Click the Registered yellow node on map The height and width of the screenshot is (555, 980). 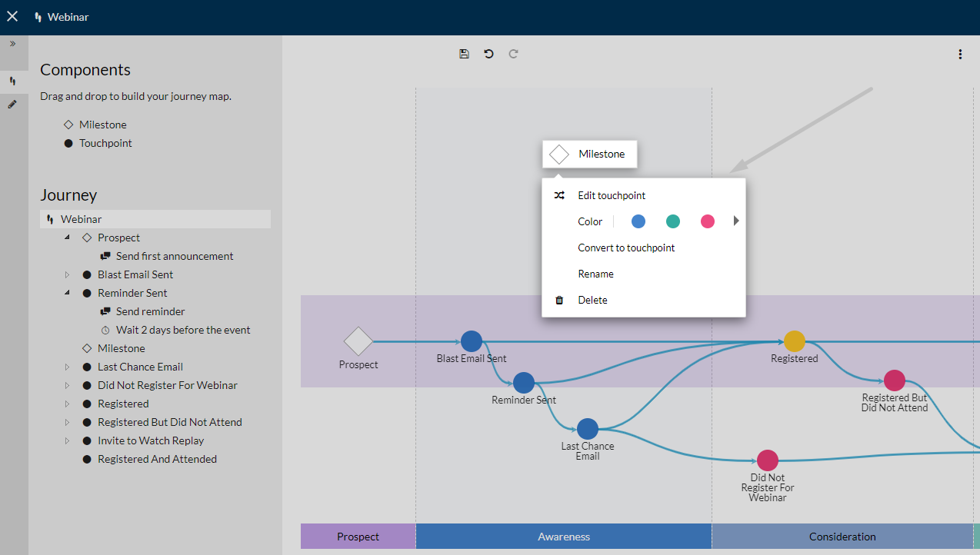coord(795,341)
